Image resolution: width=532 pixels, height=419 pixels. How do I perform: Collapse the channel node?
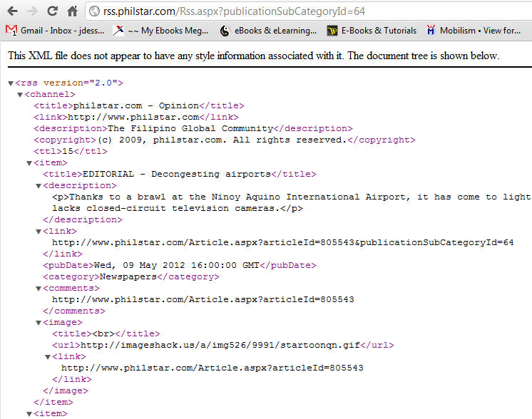20,95
